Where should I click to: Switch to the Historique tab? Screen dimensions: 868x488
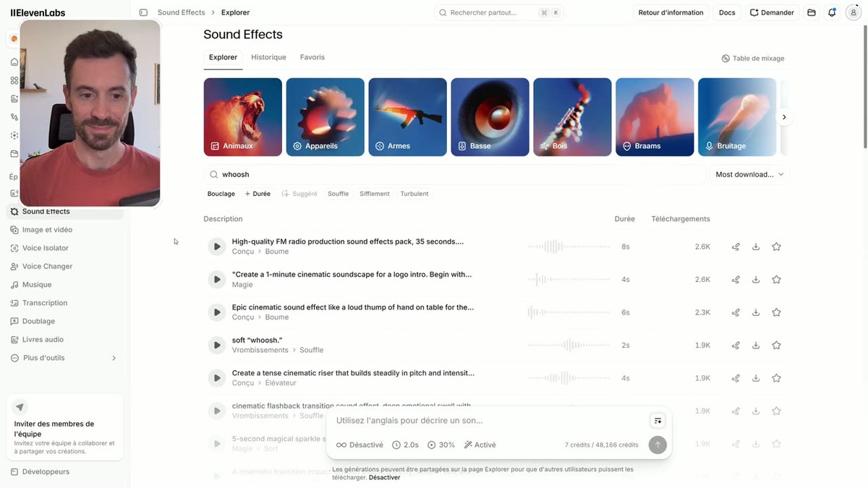click(268, 57)
